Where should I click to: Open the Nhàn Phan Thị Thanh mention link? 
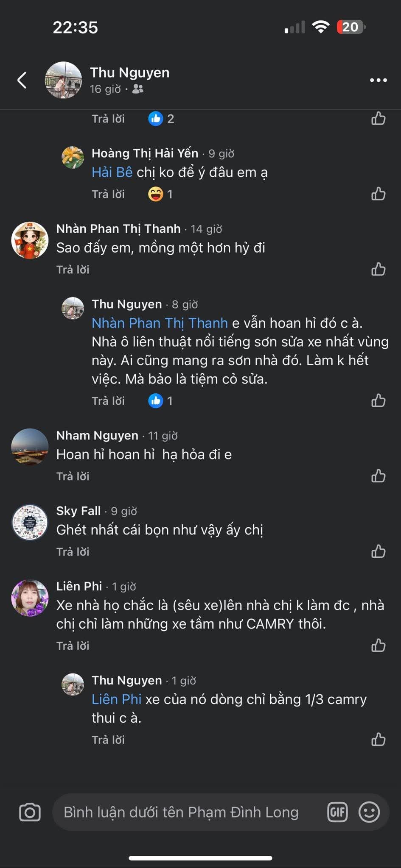(x=159, y=323)
